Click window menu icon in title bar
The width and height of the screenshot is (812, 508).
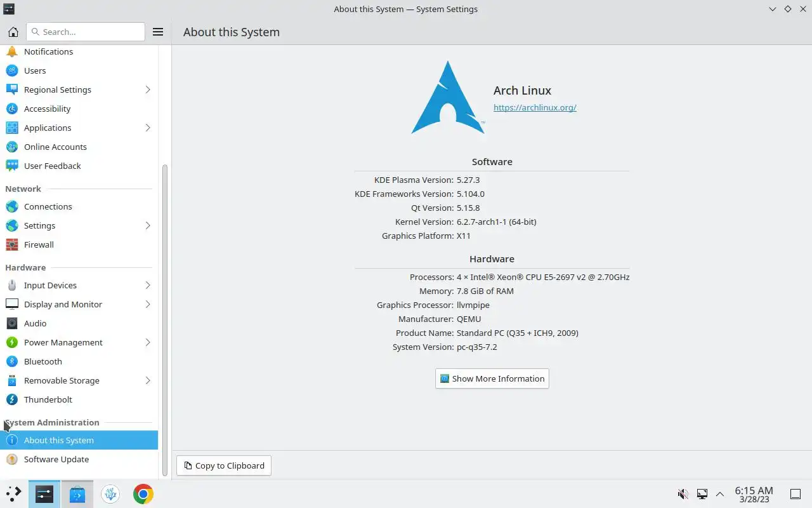(x=8, y=9)
